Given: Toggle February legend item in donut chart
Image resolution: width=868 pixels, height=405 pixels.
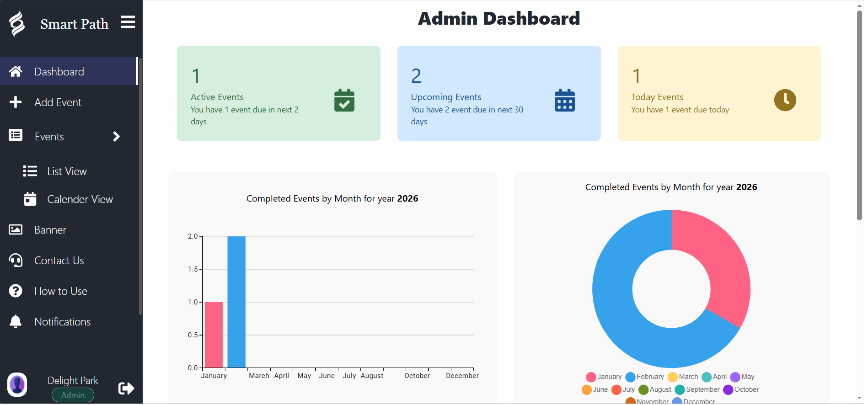Looking at the screenshot, I should 645,377.
